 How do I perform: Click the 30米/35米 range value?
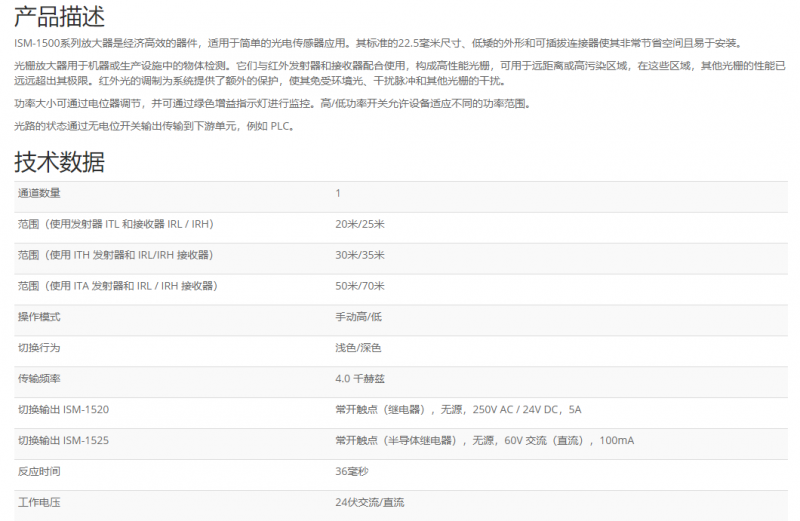tap(359, 255)
